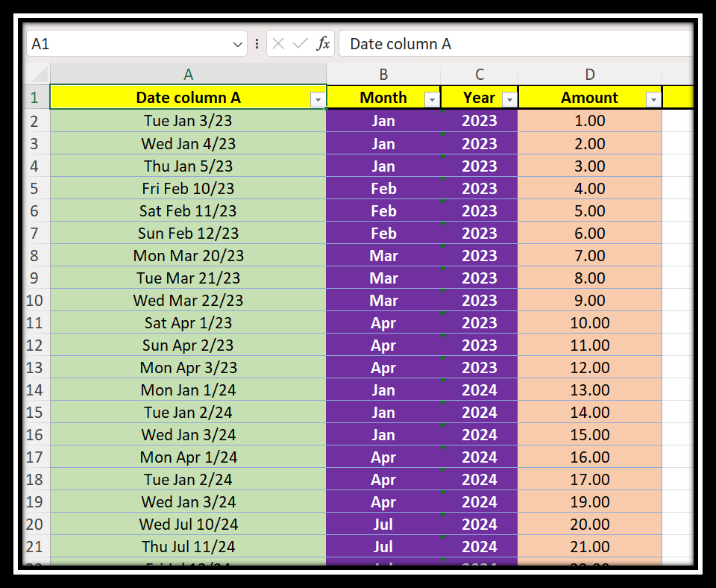
Task: Click cell Sun Feb 12/23
Action: click(188, 233)
